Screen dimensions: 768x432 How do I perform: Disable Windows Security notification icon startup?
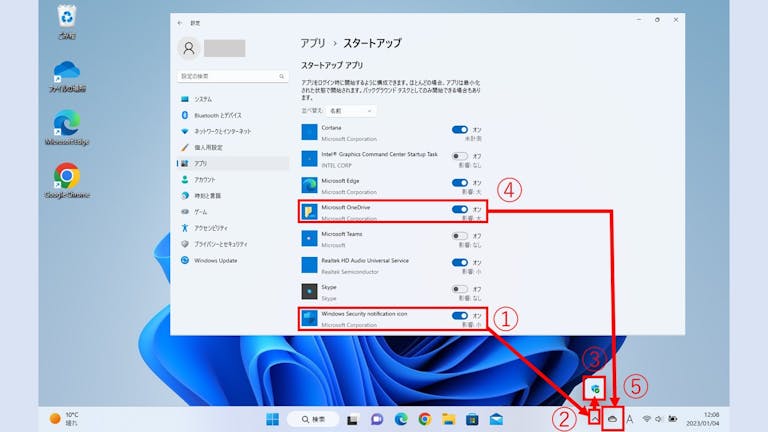pyautogui.click(x=459, y=315)
